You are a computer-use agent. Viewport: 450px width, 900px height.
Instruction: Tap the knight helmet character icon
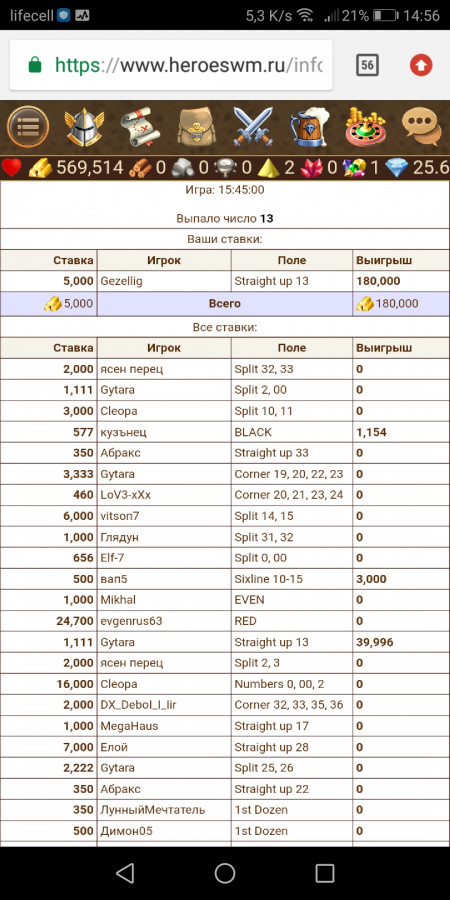[84, 127]
